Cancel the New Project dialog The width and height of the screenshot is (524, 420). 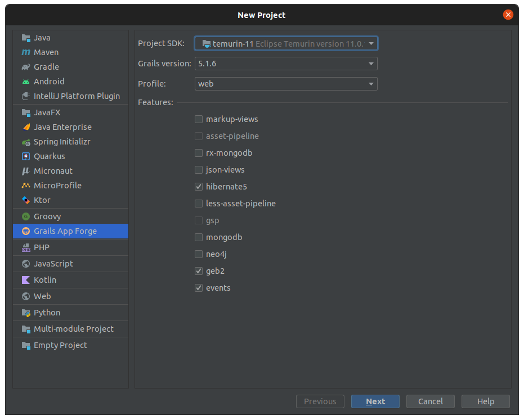click(431, 401)
